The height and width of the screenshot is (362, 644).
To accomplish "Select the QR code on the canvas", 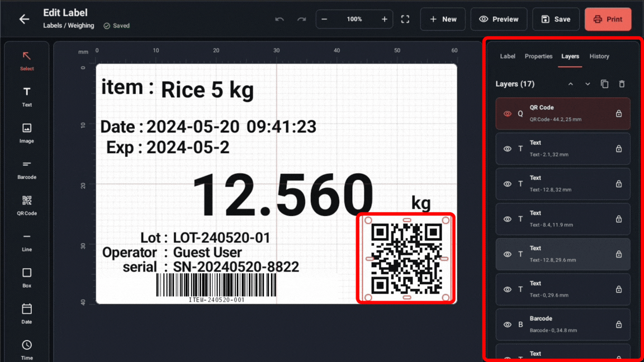I will click(x=406, y=259).
